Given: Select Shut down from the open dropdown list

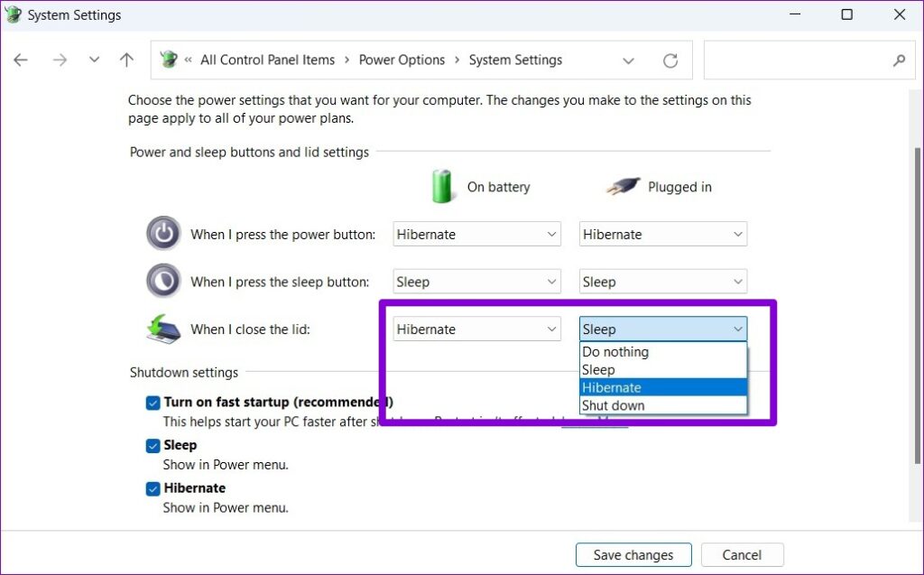Looking at the screenshot, I should [614, 405].
